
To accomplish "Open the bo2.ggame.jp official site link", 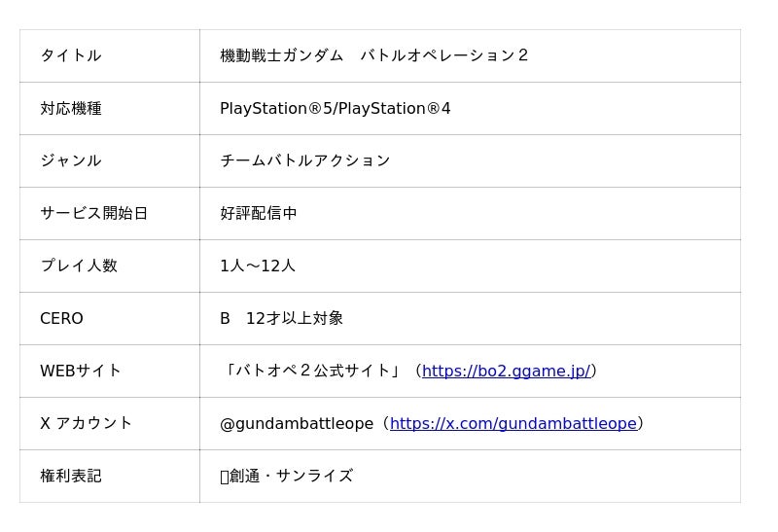I will (506, 371).
